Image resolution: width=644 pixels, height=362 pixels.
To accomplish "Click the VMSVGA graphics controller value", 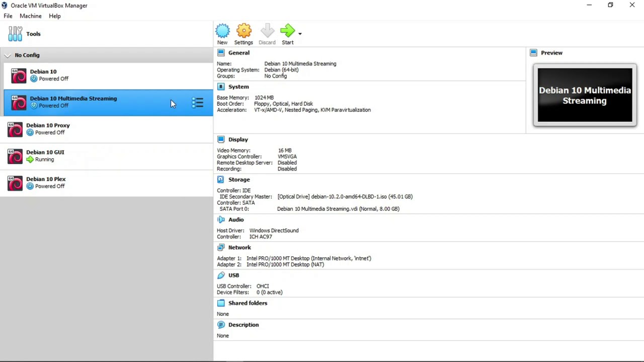I will (x=287, y=157).
